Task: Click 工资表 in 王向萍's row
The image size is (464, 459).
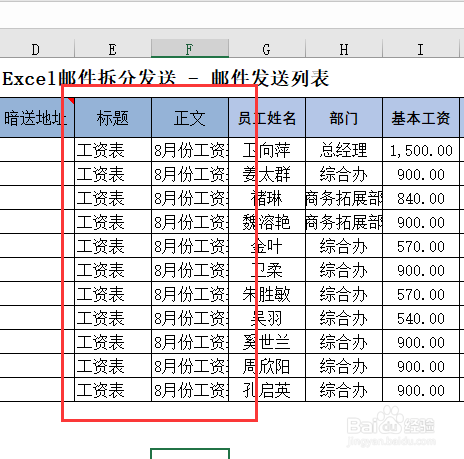Action: 113,150
